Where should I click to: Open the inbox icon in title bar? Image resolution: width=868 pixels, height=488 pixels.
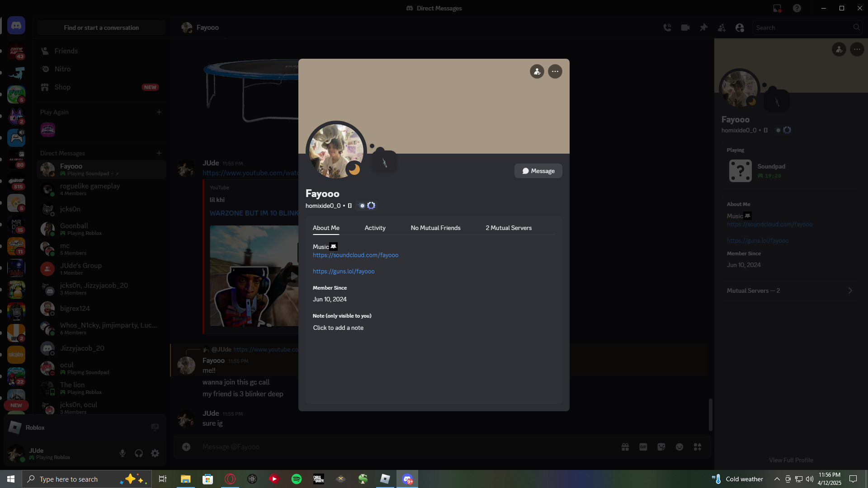point(777,8)
